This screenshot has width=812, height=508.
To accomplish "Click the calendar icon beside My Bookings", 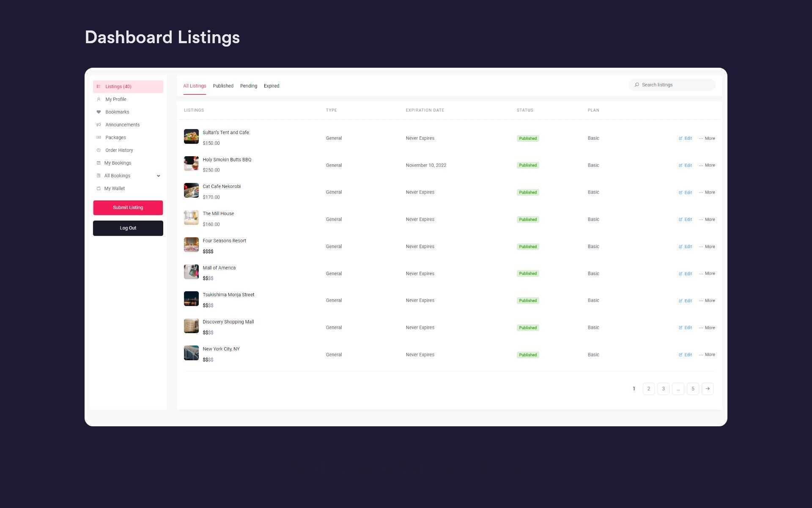I will (99, 163).
